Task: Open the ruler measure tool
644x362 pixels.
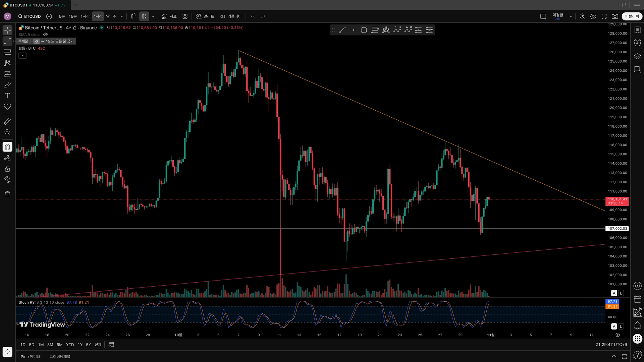Action: coord(7,121)
